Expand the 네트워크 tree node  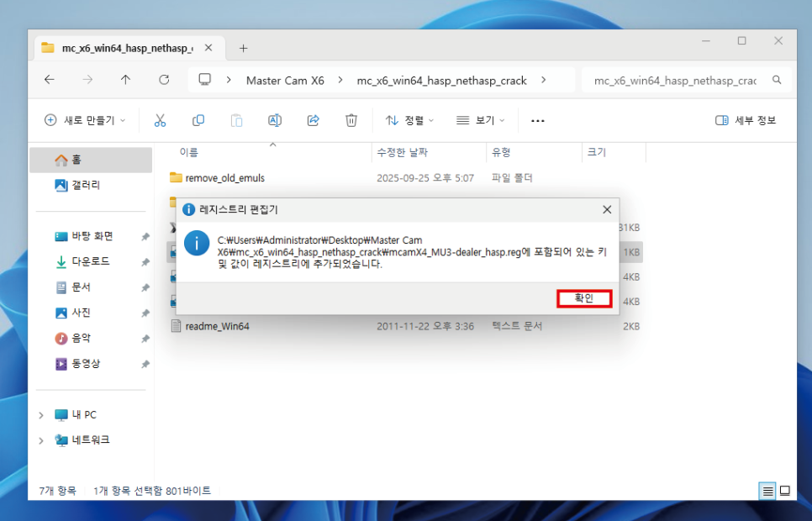pyautogui.click(x=41, y=440)
